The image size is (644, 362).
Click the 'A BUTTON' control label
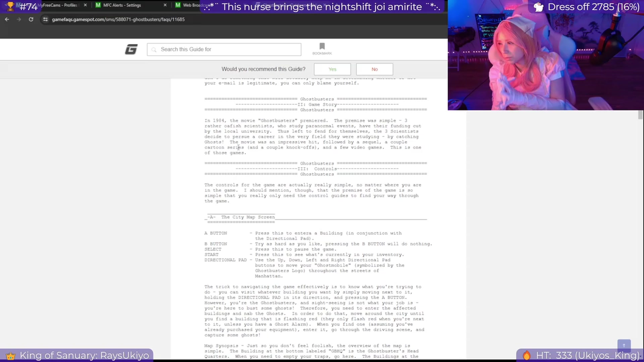(216, 233)
